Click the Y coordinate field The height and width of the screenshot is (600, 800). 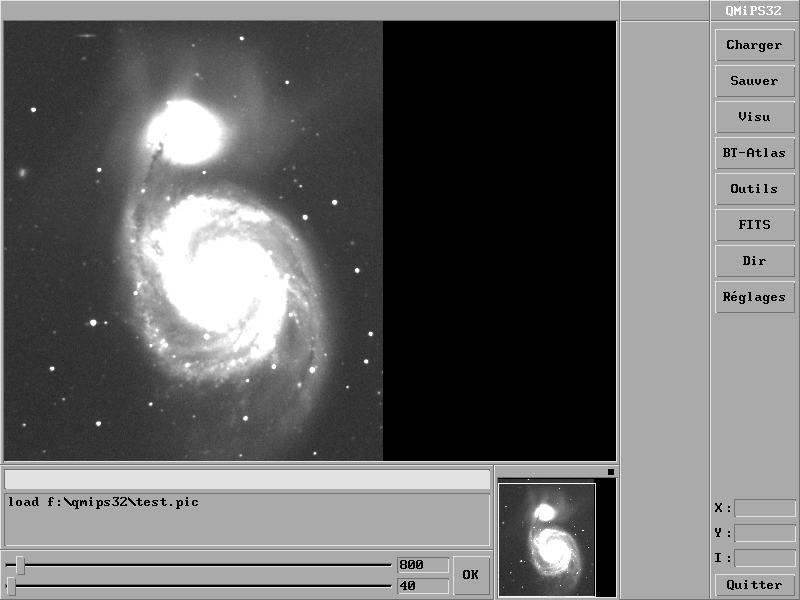coord(764,533)
